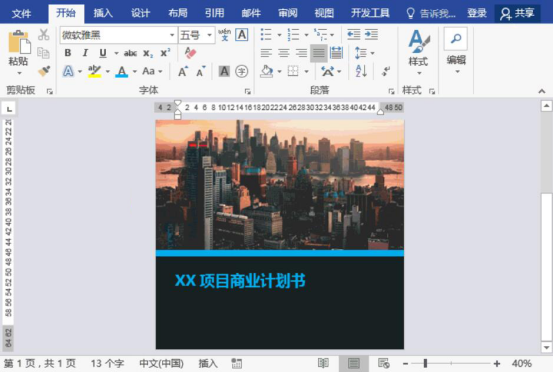Click the 登录 sign-in link
Image resolution: width=554 pixels, height=373 pixels.
click(477, 13)
